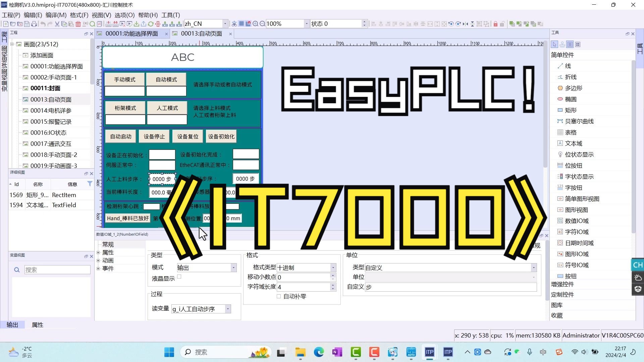Open the 编译(M) menu
Screen dimensions: 644x362
point(56,15)
